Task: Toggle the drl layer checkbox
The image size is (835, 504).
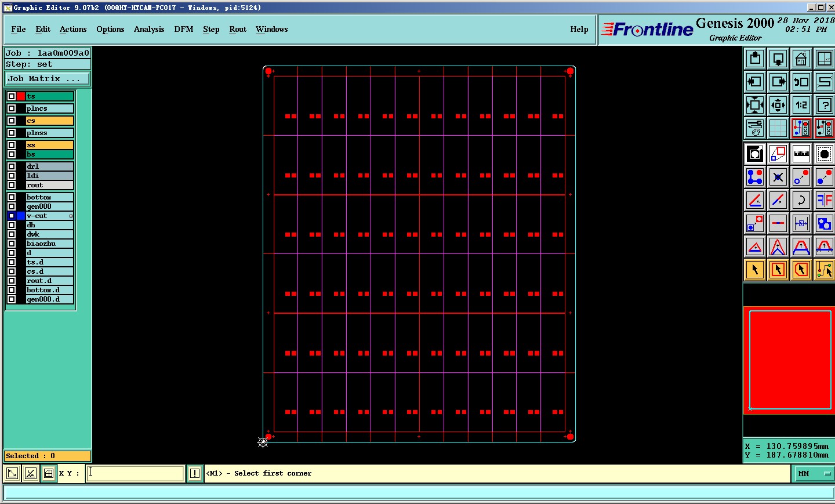Action: [12, 166]
